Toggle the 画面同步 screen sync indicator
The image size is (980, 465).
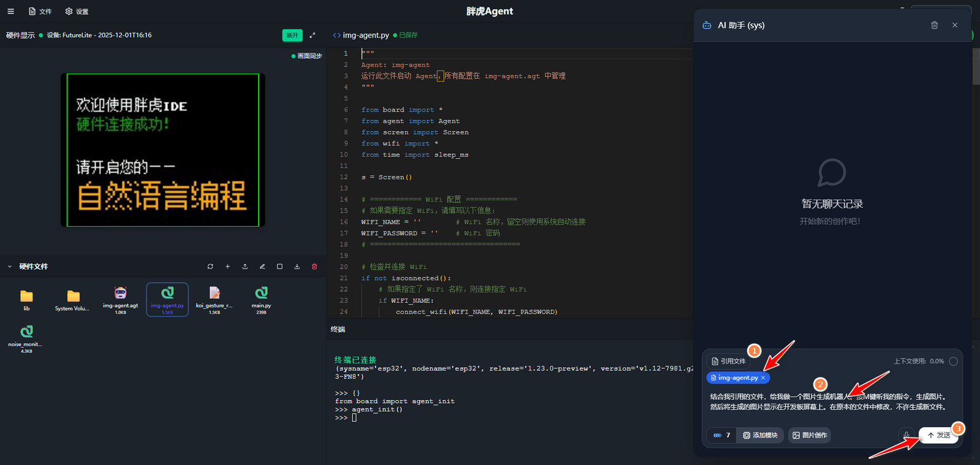[307, 56]
